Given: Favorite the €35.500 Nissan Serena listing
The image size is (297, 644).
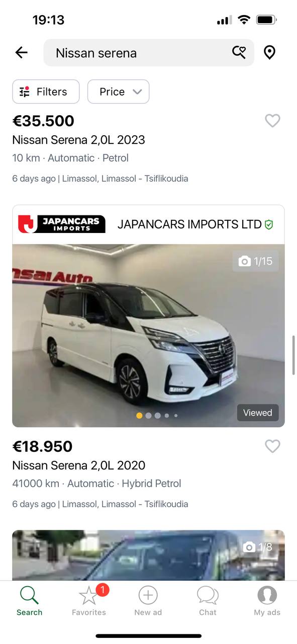Looking at the screenshot, I should (x=272, y=121).
